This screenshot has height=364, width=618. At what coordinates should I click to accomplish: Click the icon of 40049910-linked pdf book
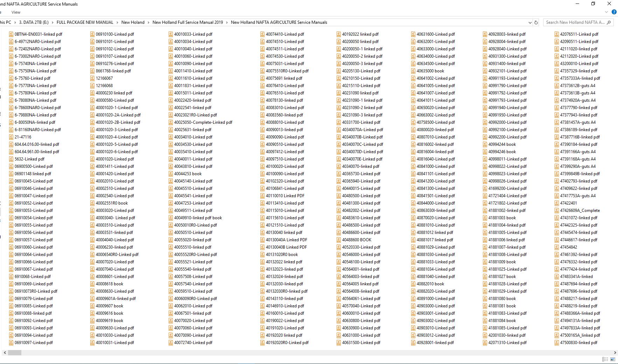[171, 218]
